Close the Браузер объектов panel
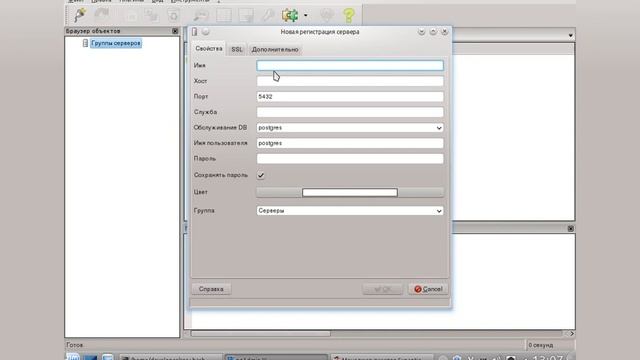Screen dimensions: 640x360 [x=175, y=31]
